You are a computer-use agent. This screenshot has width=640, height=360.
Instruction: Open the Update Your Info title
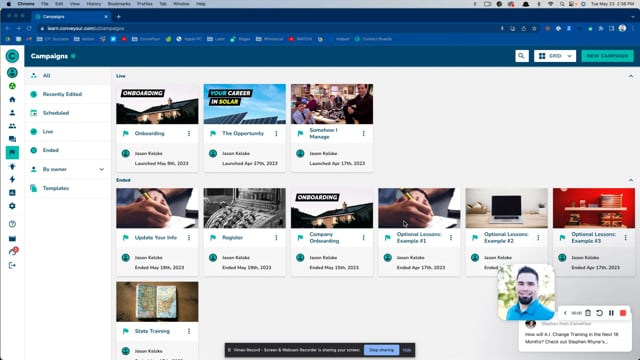point(156,238)
